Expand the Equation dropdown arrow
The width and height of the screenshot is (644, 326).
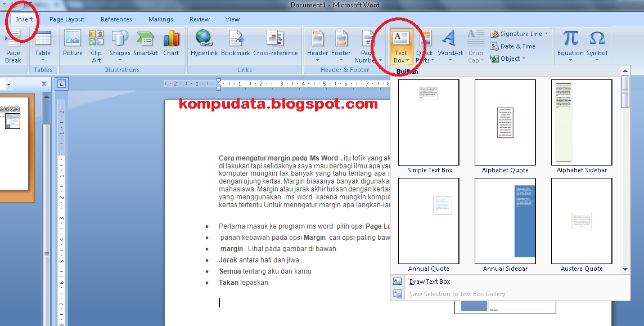point(570,60)
